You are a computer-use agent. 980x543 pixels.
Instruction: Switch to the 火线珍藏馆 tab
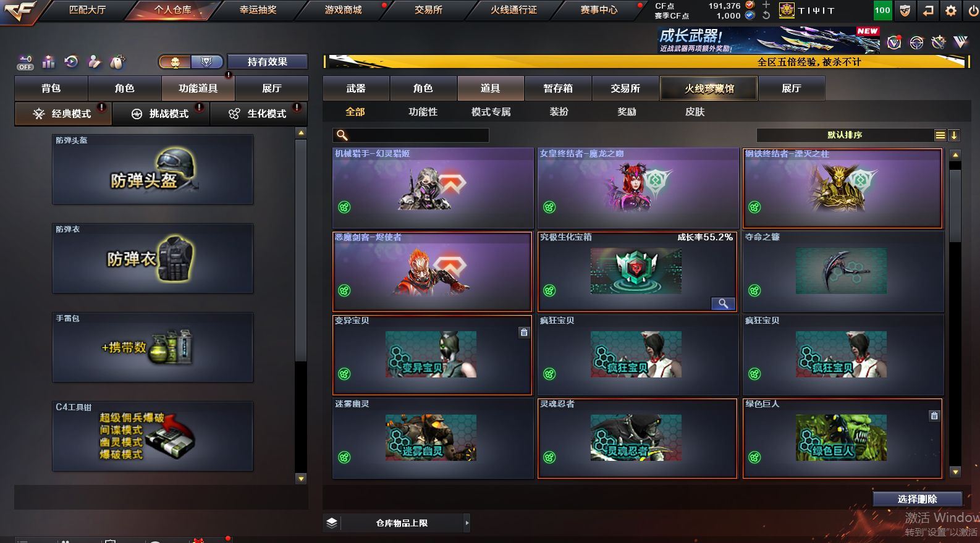coord(709,88)
